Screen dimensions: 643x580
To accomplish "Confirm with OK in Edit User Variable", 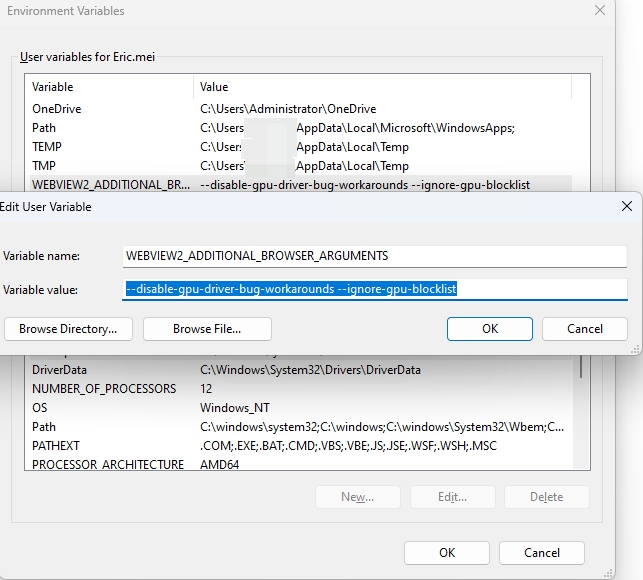I will [x=490, y=329].
